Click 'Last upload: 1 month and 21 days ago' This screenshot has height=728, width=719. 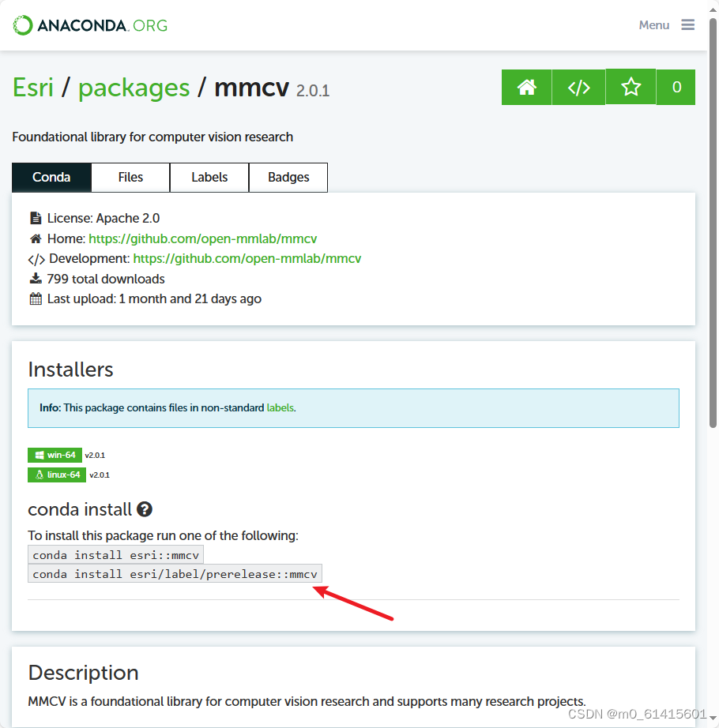pyautogui.click(x=154, y=298)
